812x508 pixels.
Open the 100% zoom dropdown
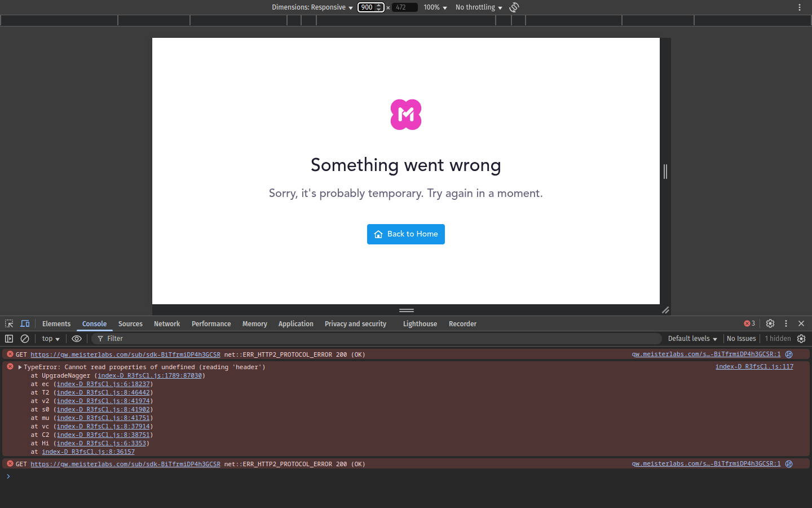(435, 7)
